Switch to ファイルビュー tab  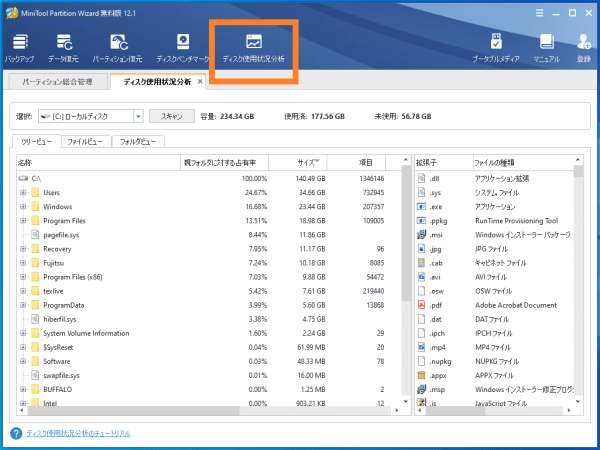coord(85,142)
